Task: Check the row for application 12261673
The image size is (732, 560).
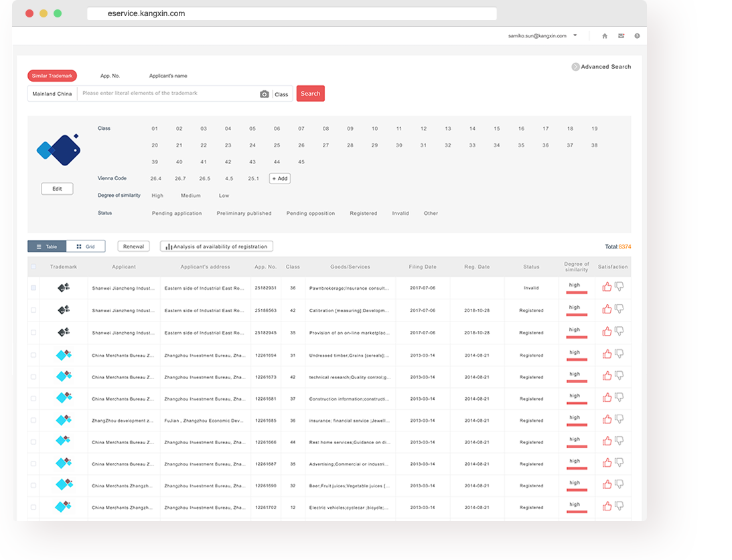Action: (x=33, y=377)
